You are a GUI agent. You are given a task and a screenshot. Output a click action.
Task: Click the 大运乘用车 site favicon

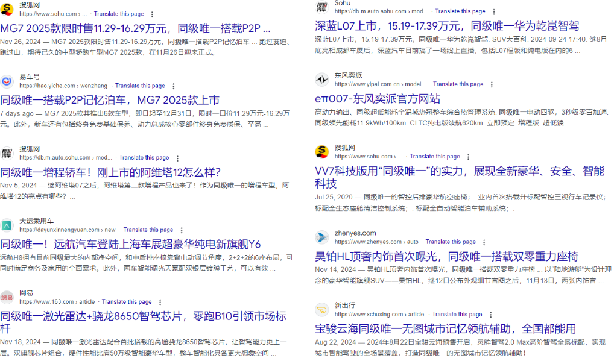click(7, 225)
